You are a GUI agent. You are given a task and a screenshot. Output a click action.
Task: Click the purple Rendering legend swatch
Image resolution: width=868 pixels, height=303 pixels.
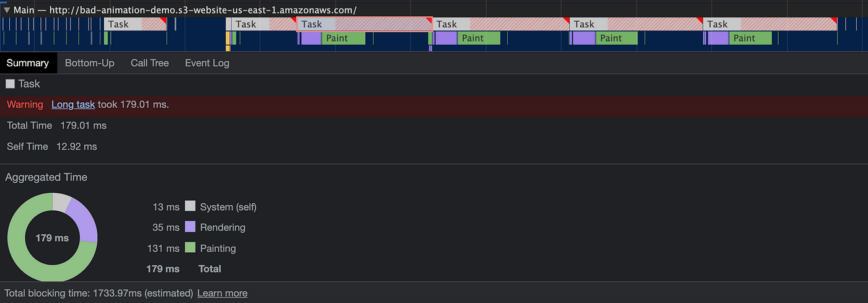pos(190,227)
